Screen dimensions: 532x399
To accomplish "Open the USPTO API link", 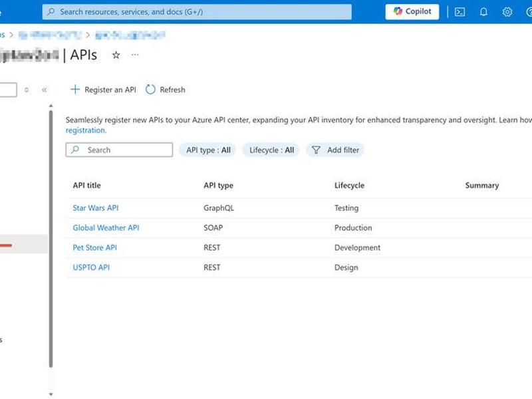I will pyautogui.click(x=91, y=267).
